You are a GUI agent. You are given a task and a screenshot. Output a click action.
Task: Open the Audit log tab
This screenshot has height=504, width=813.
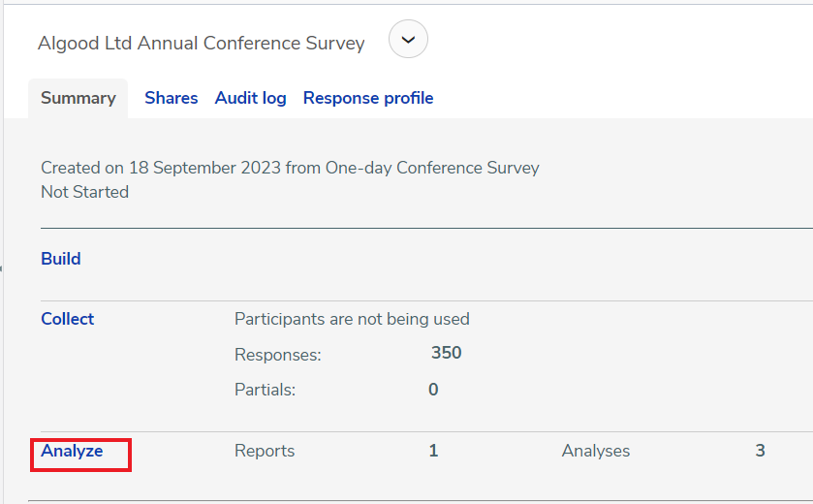tap(250, 98)
